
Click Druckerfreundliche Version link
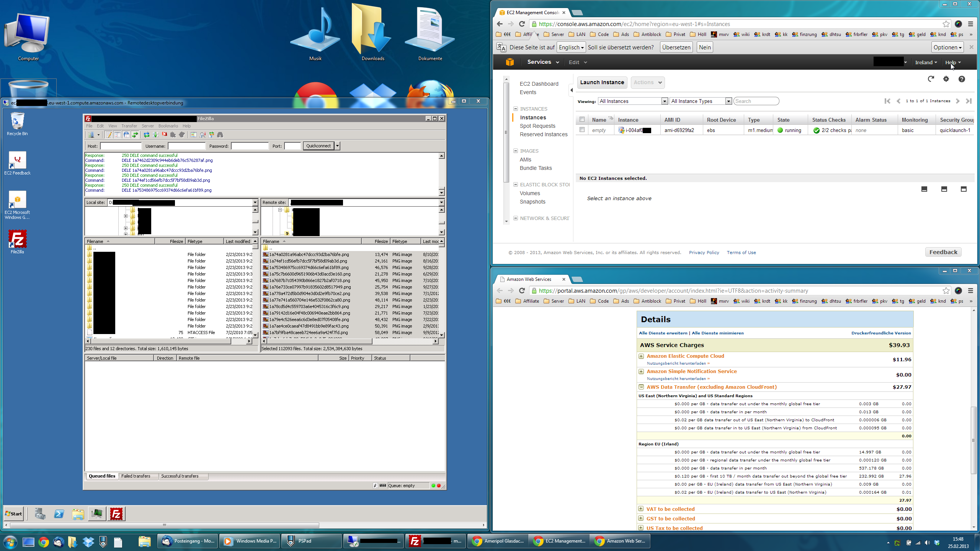click(881, 333)
